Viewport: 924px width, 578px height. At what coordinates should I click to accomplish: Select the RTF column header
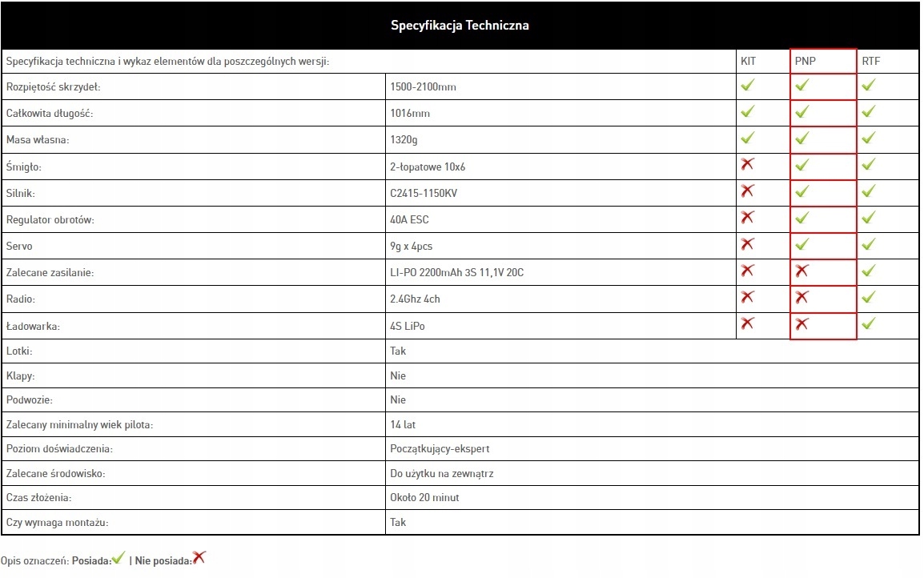tap(870, 62)
